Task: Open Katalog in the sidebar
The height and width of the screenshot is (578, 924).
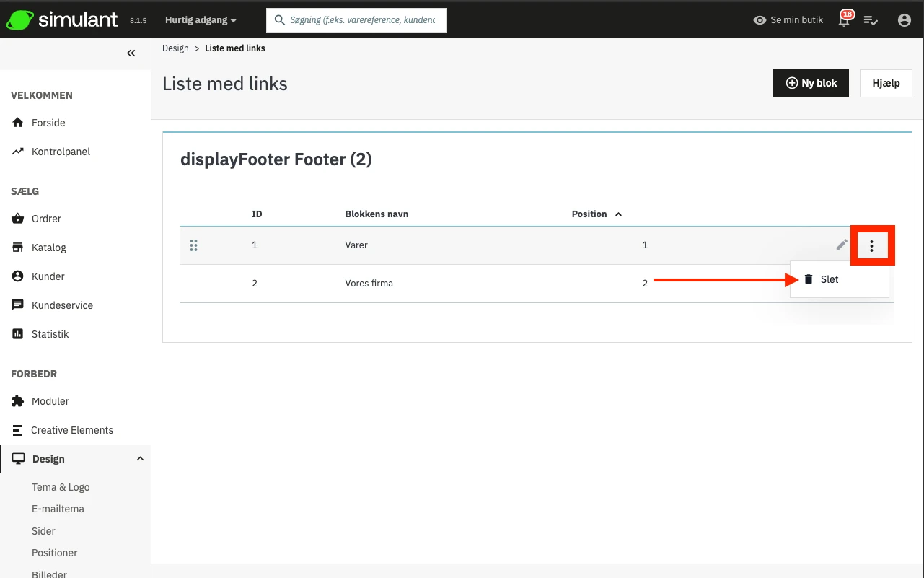Action: 49,248
